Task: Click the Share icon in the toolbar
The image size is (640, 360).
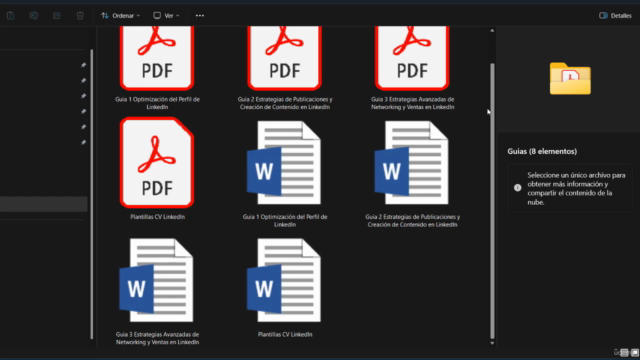Action: 57,16
